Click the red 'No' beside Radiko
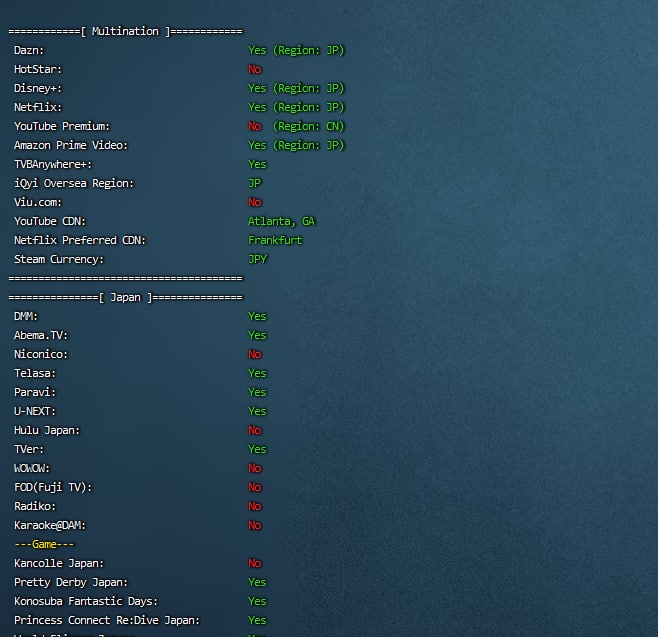658x637 pixels. tap(255, 506)
